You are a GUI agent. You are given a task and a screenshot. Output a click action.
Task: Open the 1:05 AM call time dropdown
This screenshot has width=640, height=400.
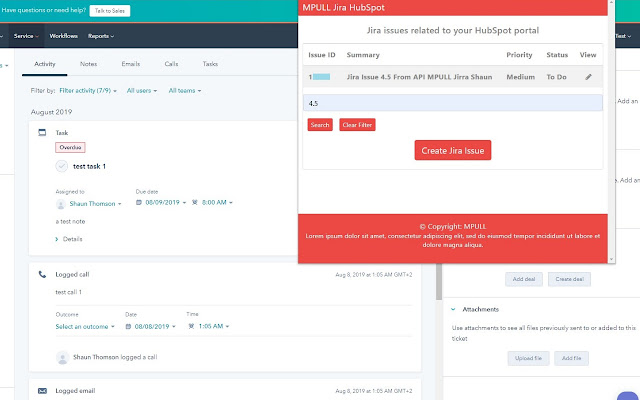point(214,326)
